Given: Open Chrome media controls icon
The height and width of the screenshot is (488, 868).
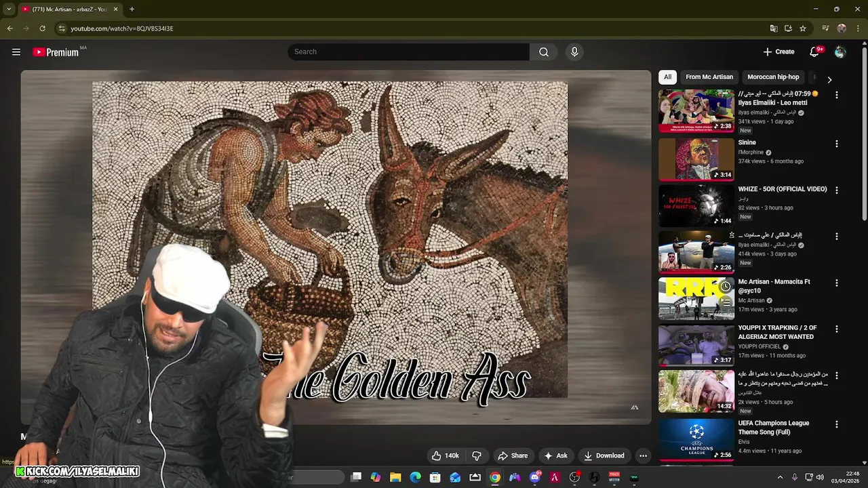Looking at the screenshot, I should 825,28.
